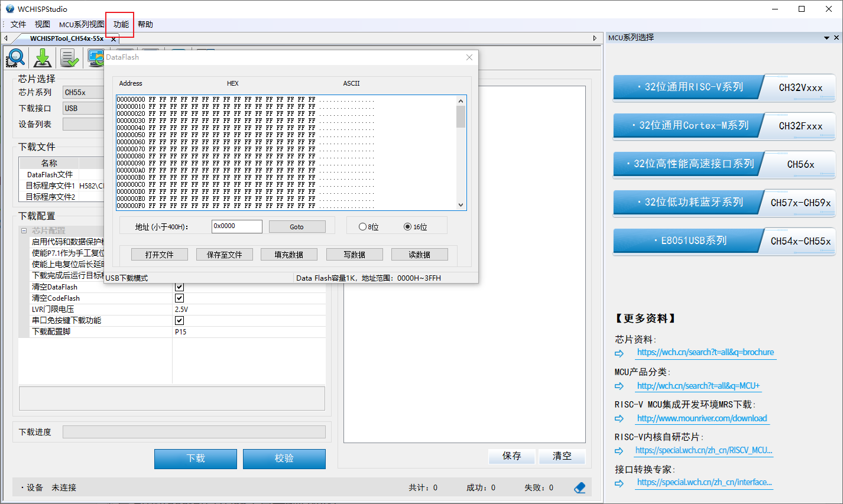Image resolution: width=843 pixels, height=504 pixels.
Task: Click the Goto button
Action: (x=297, y=227)
